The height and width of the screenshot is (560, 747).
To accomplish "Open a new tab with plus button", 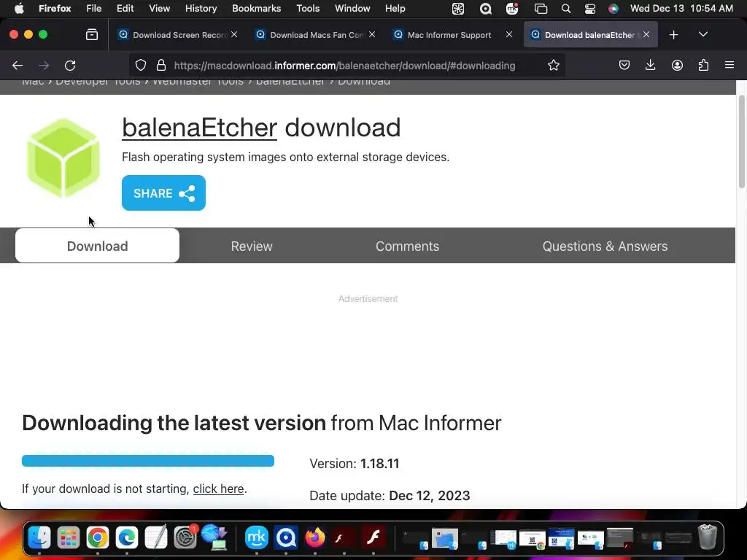I will click(x=673, y=35).
